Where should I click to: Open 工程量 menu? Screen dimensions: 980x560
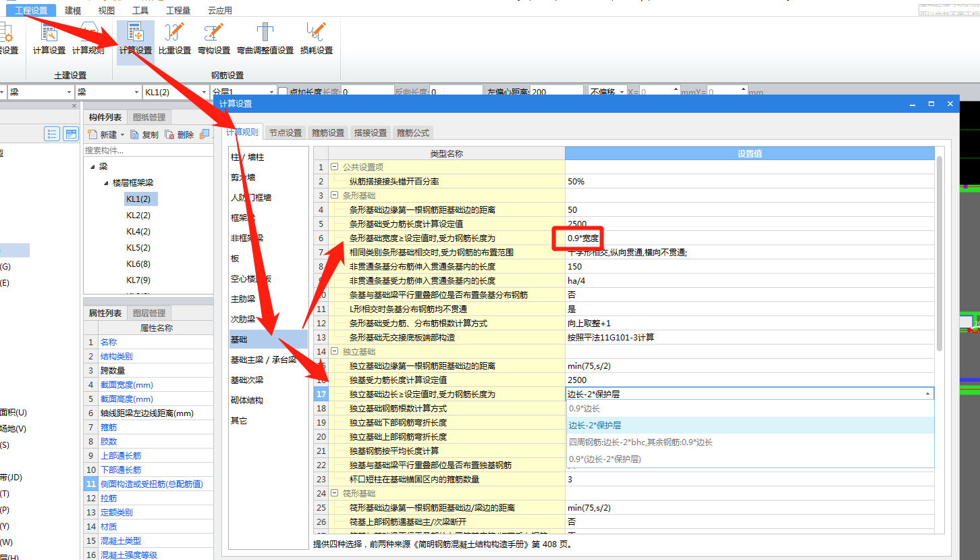click(178, 10)
